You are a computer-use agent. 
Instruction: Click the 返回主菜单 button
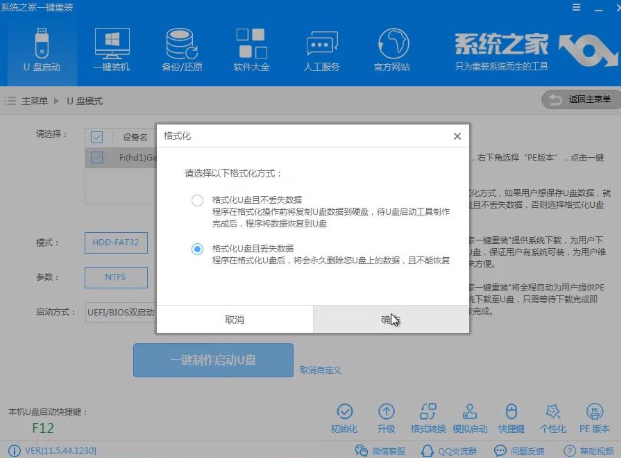point(577,100)
